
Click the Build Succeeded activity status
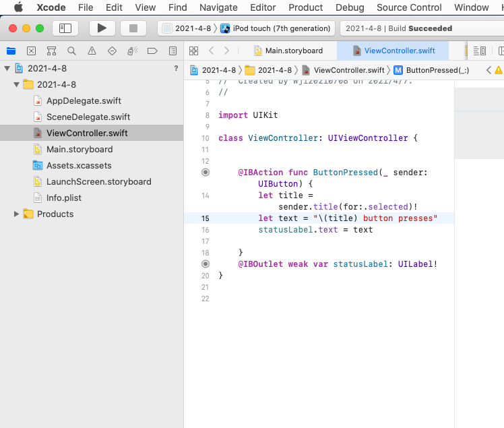click(x=399, y=28)
